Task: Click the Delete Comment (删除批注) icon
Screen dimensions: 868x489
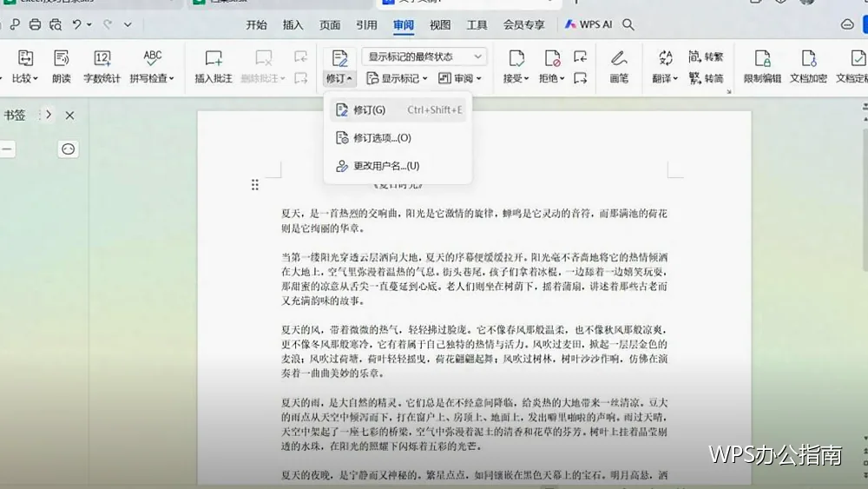Action: (264, 58)
